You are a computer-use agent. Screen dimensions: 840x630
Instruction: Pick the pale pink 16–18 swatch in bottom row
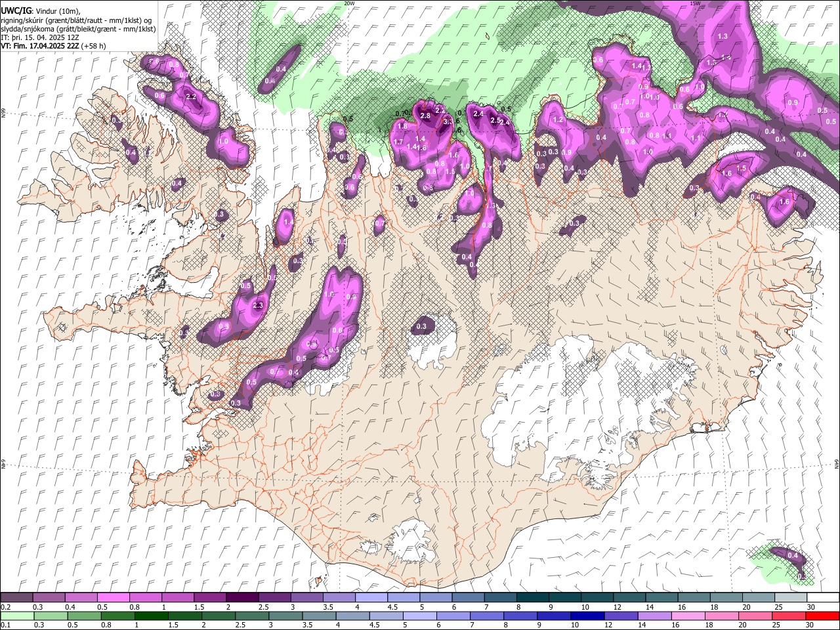pyautogui.click(x=688, y=616)
